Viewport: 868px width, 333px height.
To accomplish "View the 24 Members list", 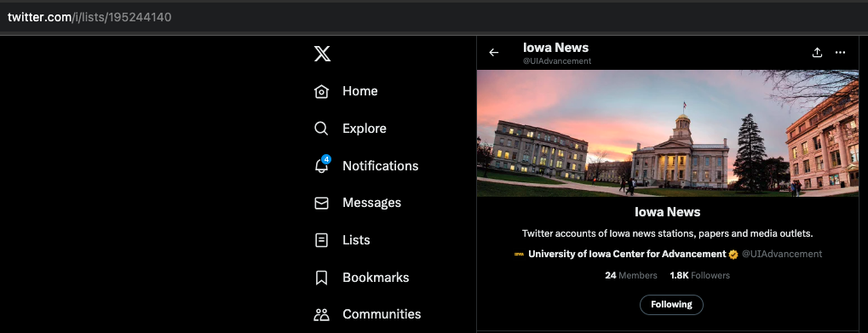I will pos(631,275).
